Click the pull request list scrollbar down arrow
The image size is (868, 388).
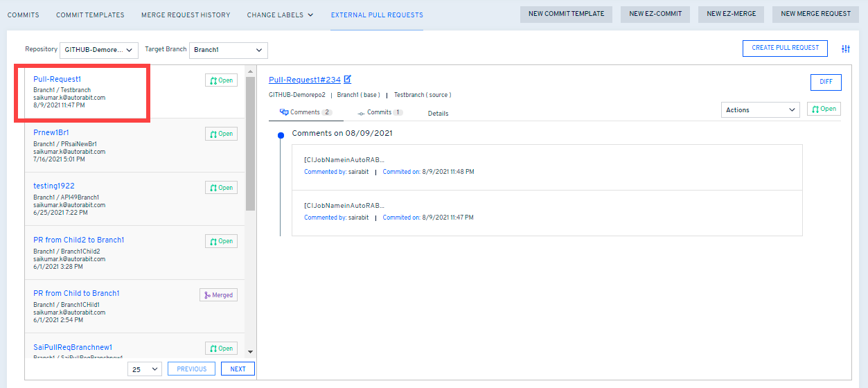click(x=250, y=352)
